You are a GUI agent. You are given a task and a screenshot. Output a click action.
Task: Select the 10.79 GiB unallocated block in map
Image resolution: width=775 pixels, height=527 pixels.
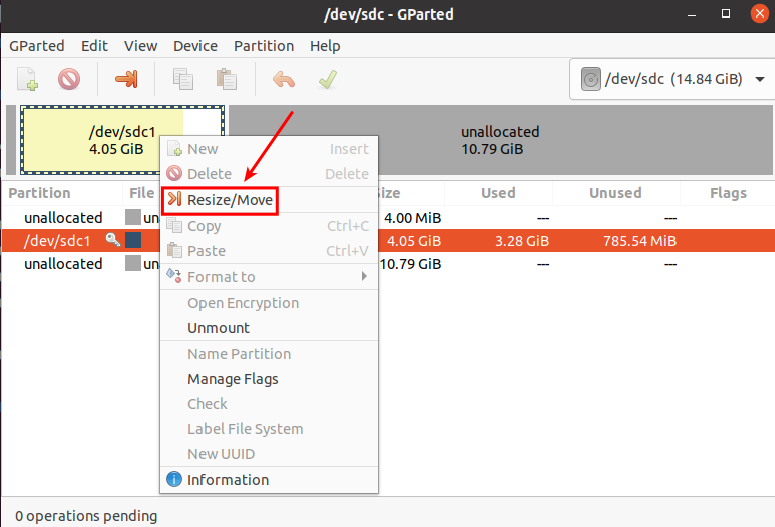coord(501,140)
